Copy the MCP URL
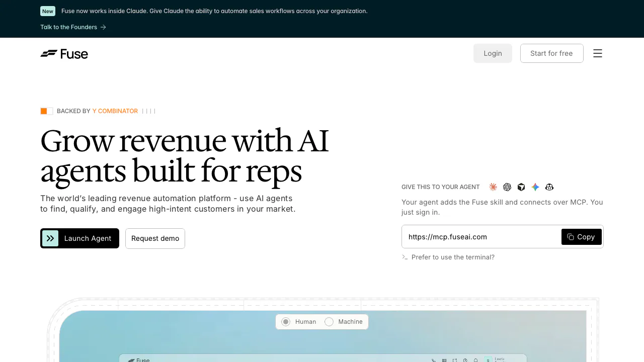The height and width of the screenshot is (362, 644). click(x=581, y=237)
